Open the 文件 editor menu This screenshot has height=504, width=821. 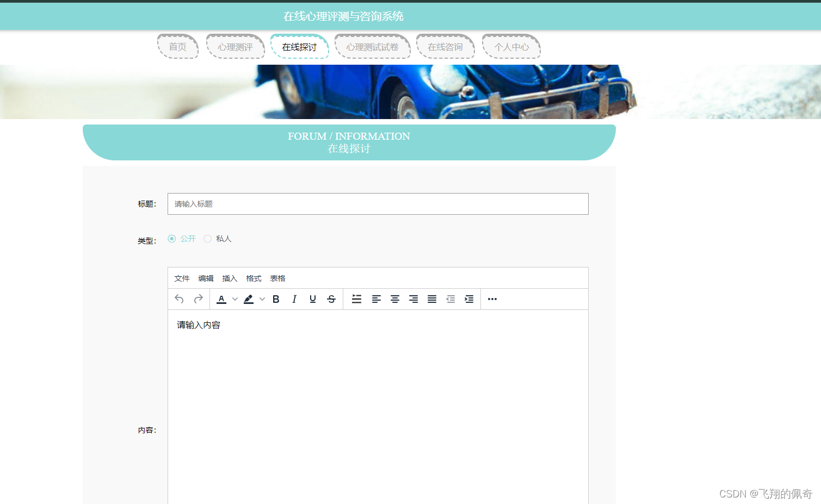(182, 278)
